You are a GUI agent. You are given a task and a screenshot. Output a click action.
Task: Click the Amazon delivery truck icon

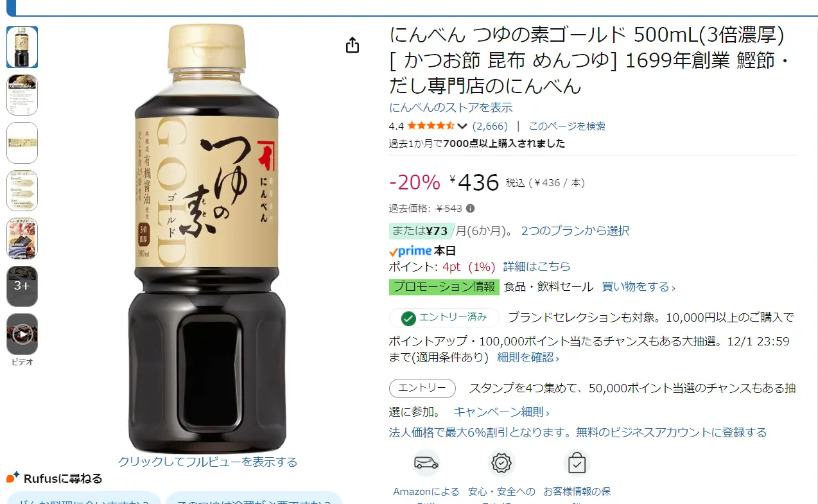point(426,462)
